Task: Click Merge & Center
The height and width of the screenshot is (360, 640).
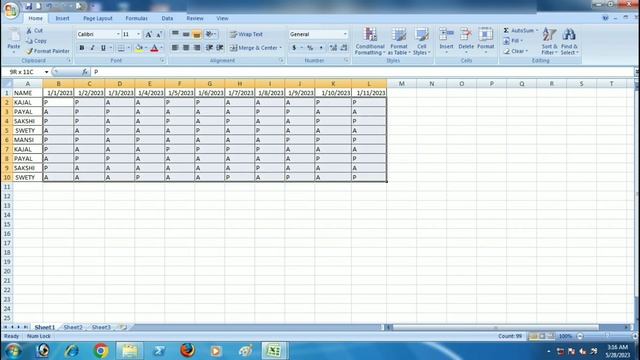Action: (x=253, y=48)
